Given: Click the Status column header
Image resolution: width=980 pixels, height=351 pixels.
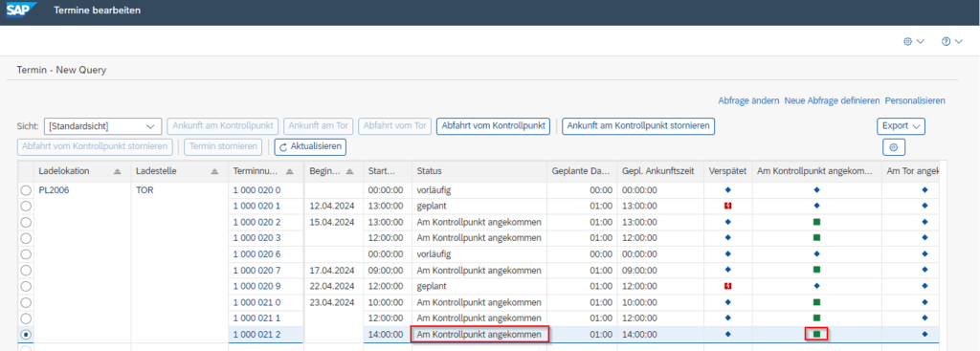Looking at the screenshot, I should coord(479,171).
